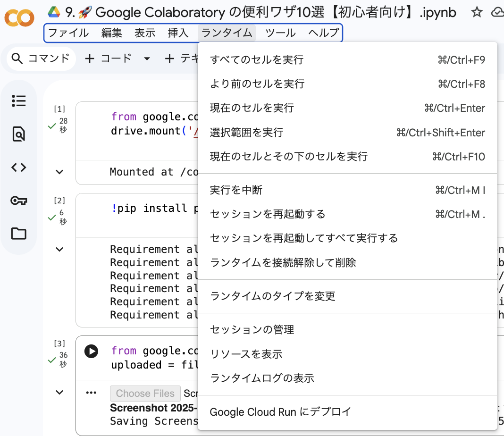Click the Colab logo icon
This screenshot has height=436, width=504.
coord(19,17)
